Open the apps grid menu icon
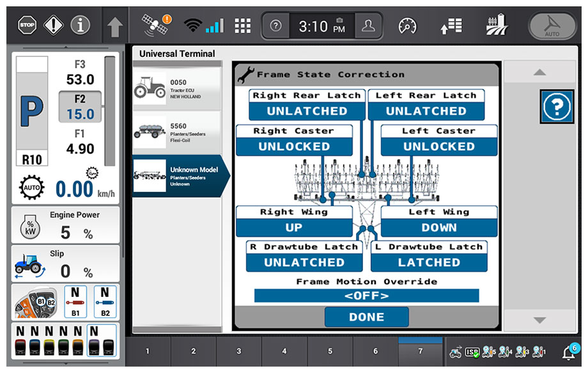This screenshot has height=373, width=588. (x=242, y=26)
